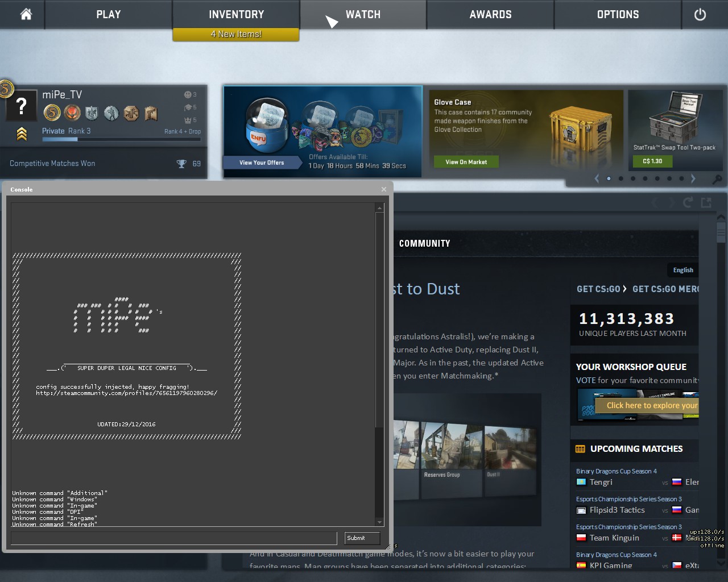Open the WATCH menu
This screenshot has height=582, width=728.
pos(363,14)
